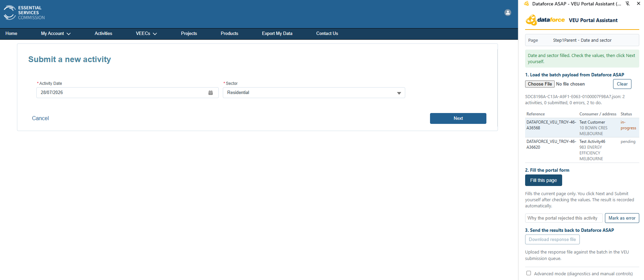Click the 'Date and sector filled' status message

click(x=582, y=58)
